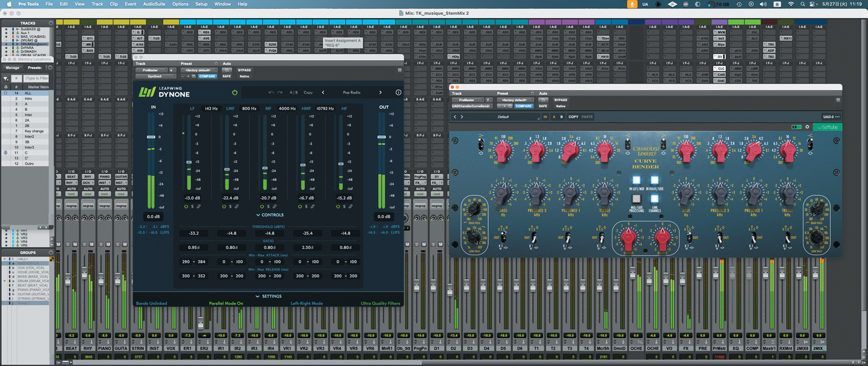Viewport: 868px width, 366px height.
Task: Enable MID/SIDE PROCESSING button
Action: pos(636,199)
